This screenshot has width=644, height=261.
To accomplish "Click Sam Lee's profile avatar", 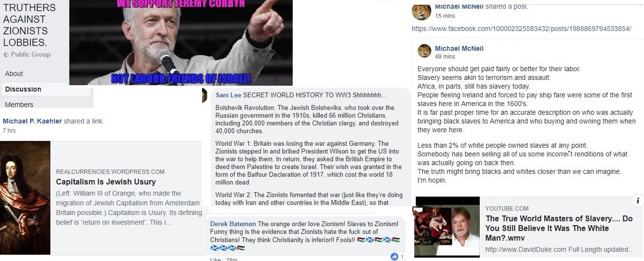I will pyautogui.click(x=204, y=94).
